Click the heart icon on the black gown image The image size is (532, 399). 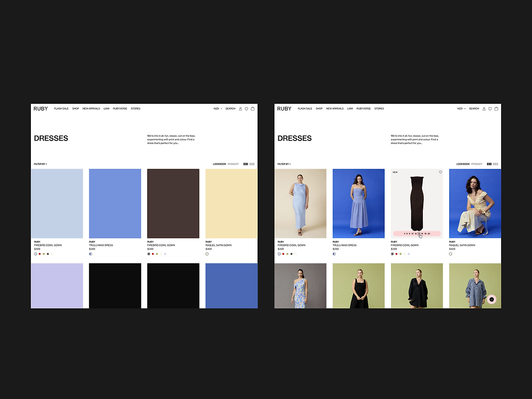tap(440, 172)
